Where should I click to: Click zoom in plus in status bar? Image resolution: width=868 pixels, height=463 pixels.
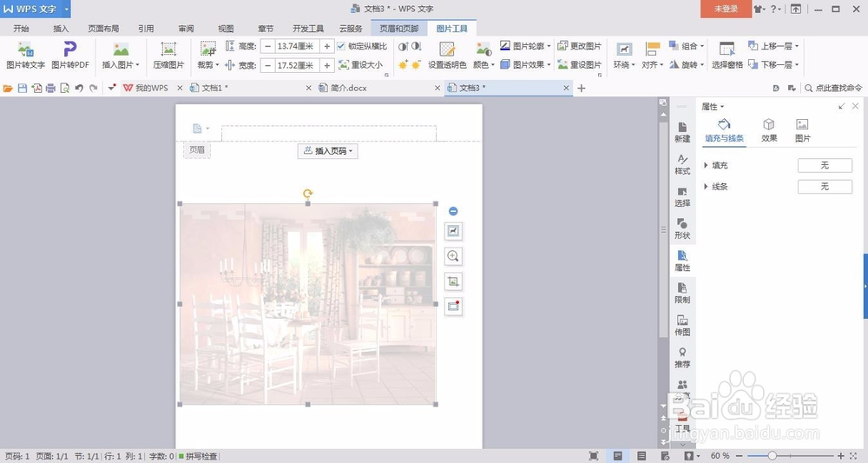[x=840, y=456]
